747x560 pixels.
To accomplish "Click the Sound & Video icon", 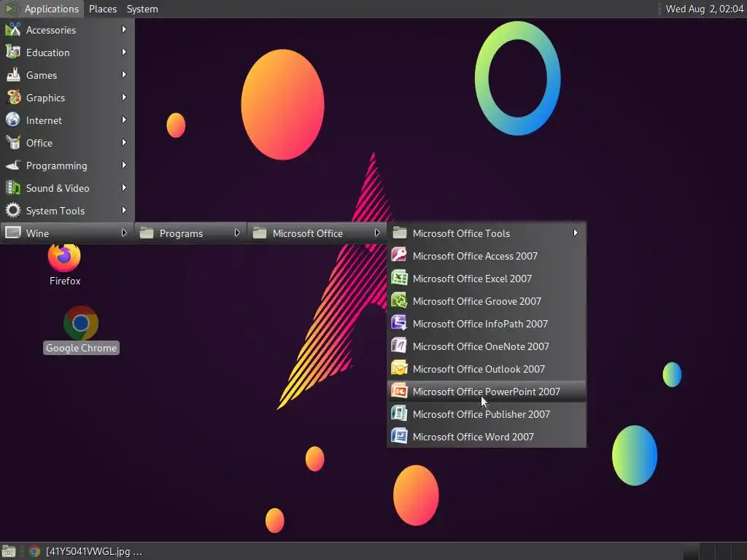I will (x=13, y=188).
